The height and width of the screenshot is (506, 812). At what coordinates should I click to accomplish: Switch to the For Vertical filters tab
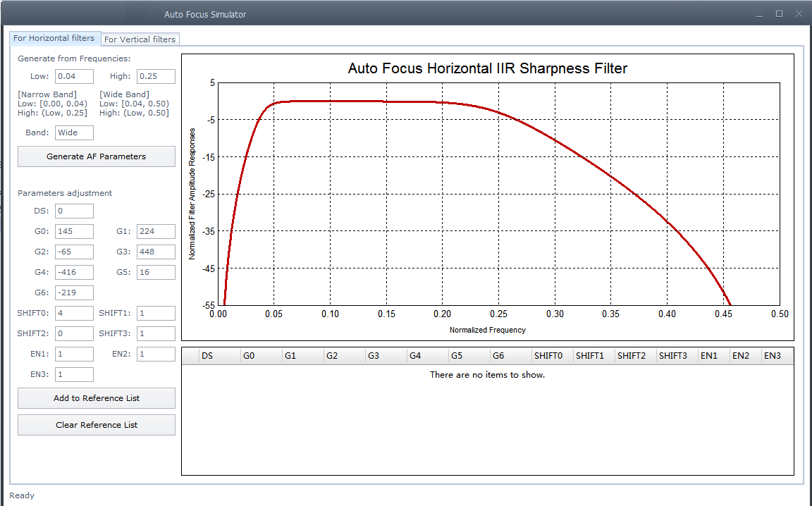[140, 39]
